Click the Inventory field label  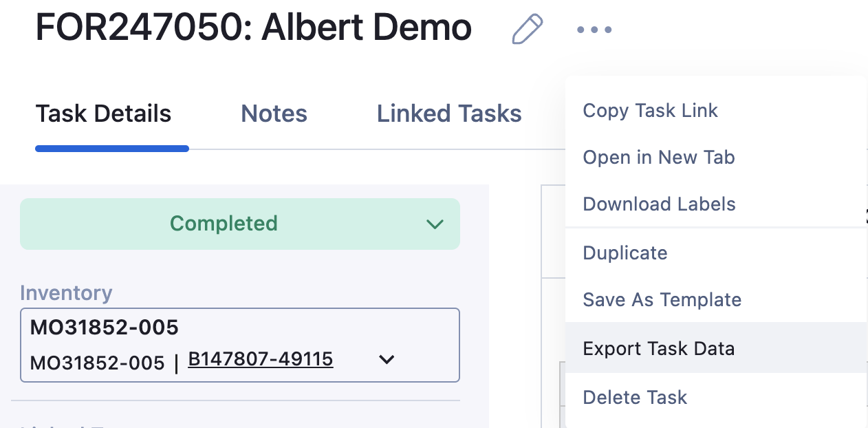pyautogui.click(x=66, y=293)
